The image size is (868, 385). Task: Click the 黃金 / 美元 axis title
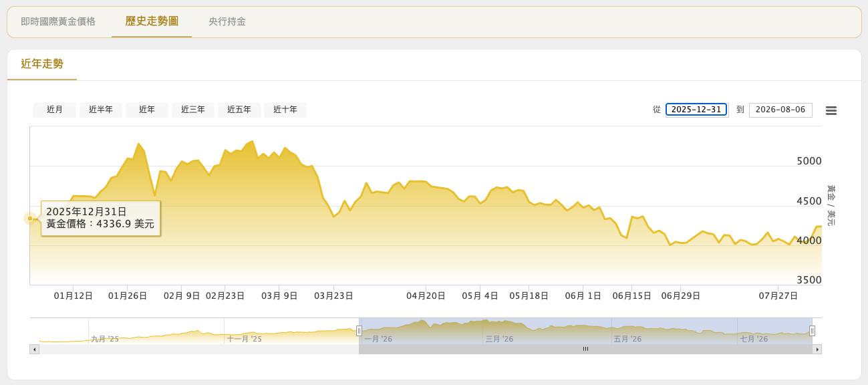pyautogui.click(x=831, y=205)
